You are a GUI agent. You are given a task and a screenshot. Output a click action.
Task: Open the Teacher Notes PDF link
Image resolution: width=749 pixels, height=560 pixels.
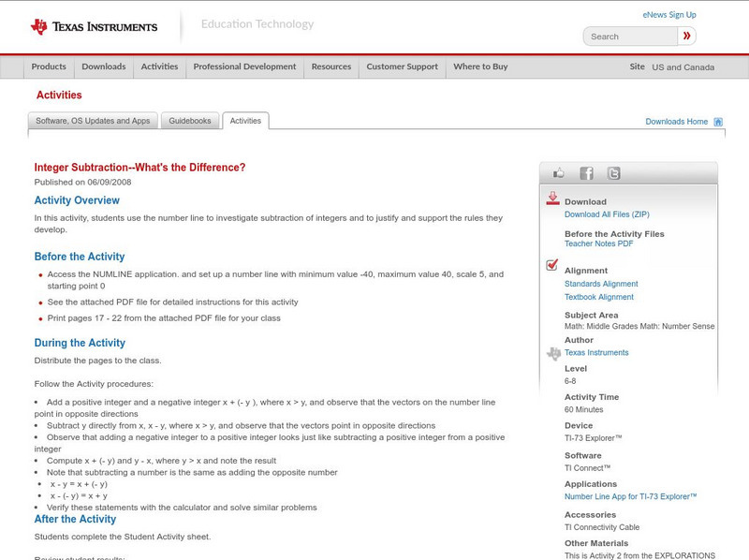click(x=598, y=243)
